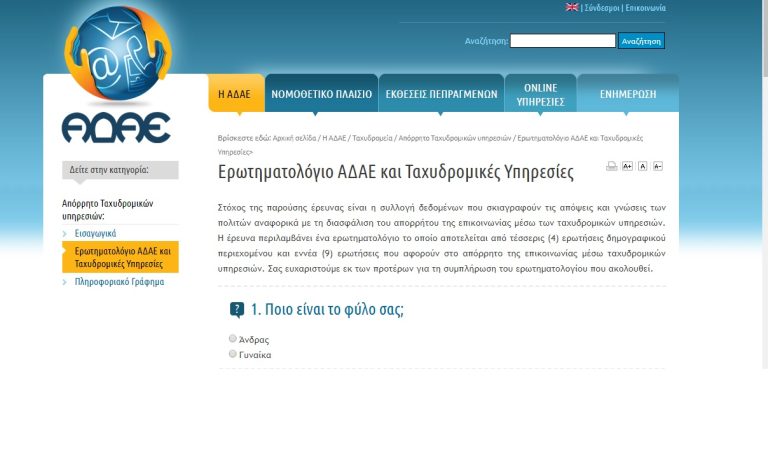This screenshot has width=768, height=449.
Task: Focus the search input field
Action: click(563, 41)
